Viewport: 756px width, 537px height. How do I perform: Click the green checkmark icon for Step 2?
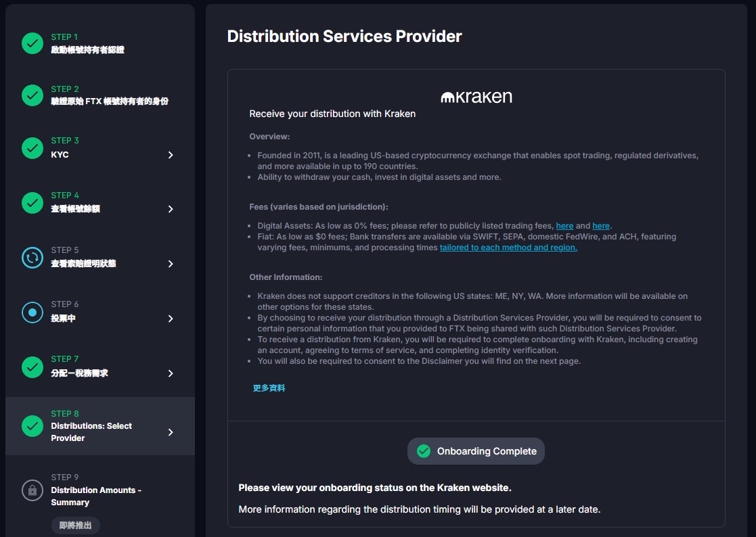pyautogui.click(x=32, y=95)
